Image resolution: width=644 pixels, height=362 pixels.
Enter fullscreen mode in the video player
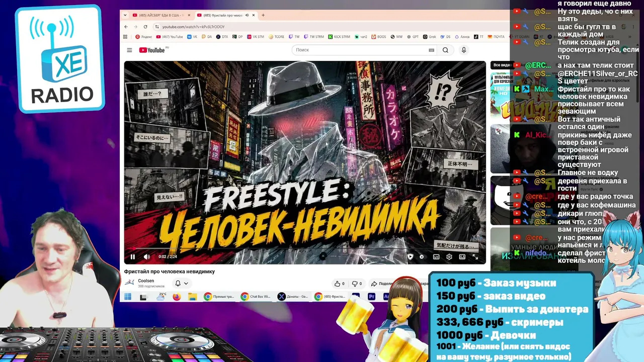pos(475,257)
